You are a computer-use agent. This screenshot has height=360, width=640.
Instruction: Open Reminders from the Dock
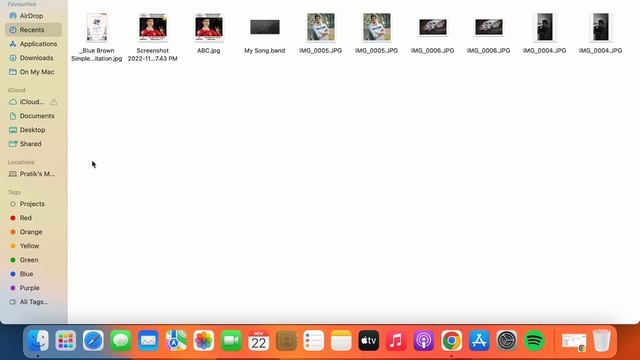pos(314,340)
